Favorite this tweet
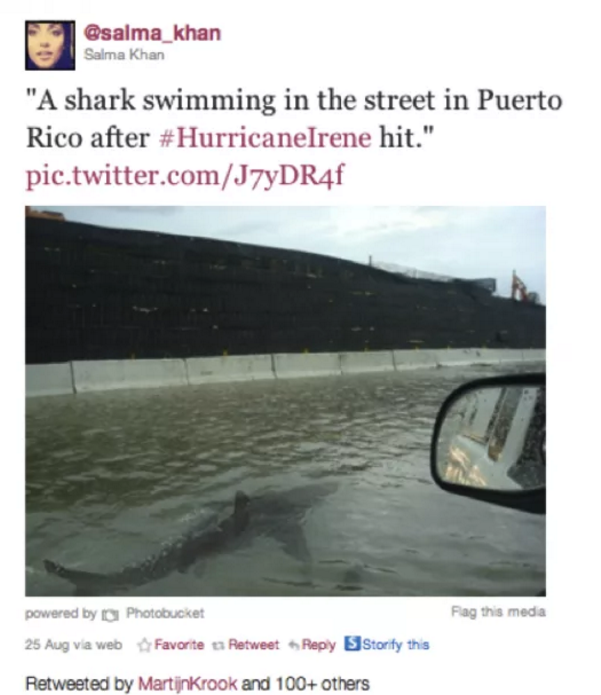 [179, 644]
